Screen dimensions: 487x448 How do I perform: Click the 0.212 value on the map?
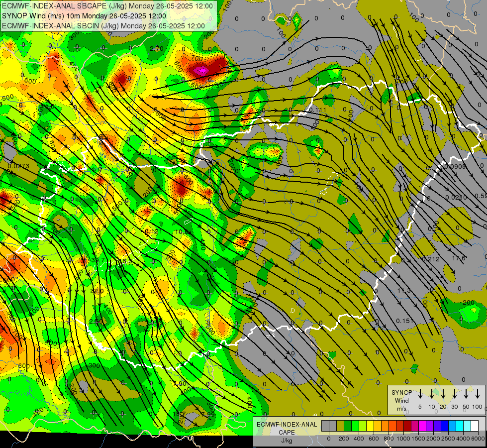[x=431, y=259]
